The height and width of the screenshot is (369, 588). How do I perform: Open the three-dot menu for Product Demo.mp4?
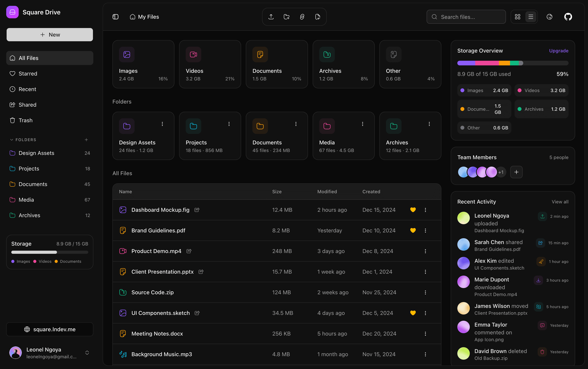pos(425,251)
